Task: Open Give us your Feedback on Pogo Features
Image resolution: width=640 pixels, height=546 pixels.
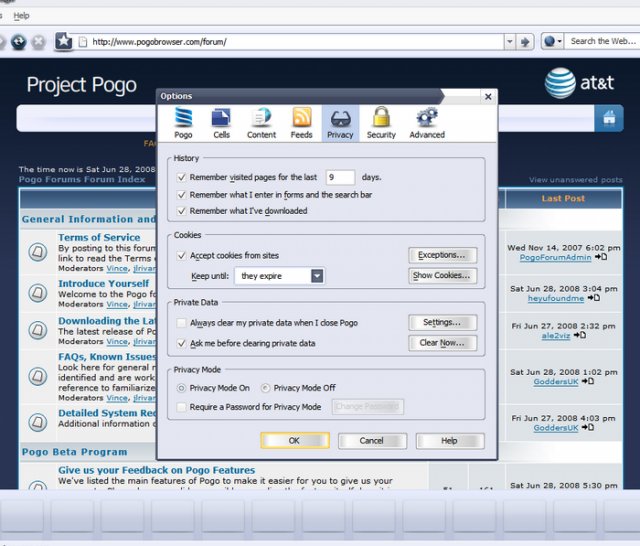Action: (156, 471)
